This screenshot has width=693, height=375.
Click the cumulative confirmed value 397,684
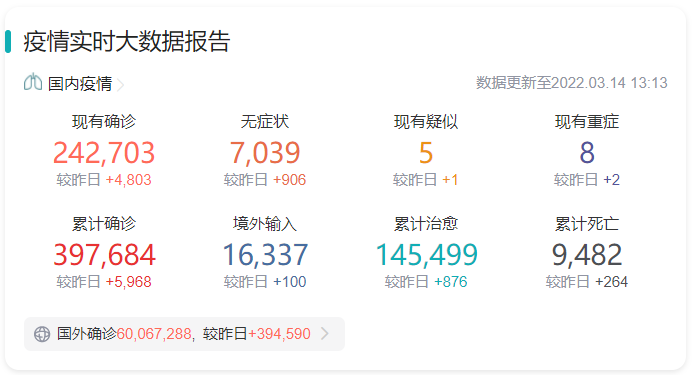(104, 255)
